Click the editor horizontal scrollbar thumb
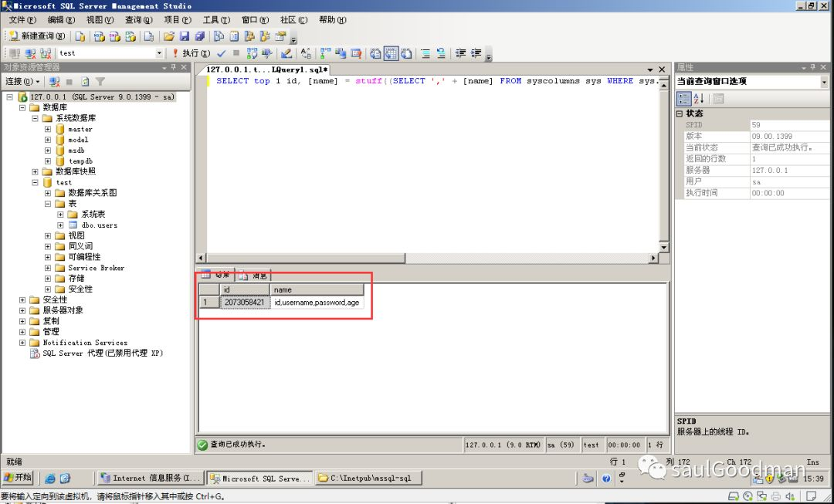Viewport: 834px width, 504px height. point(306,258)
